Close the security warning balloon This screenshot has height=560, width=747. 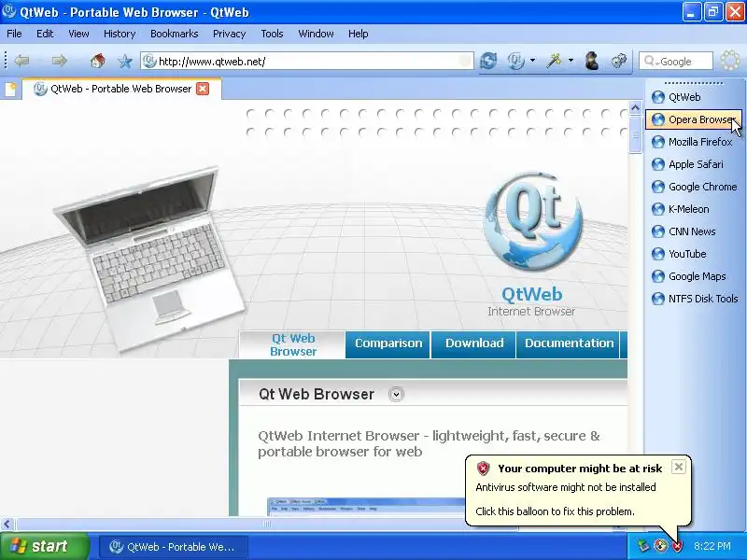[679, 467]
